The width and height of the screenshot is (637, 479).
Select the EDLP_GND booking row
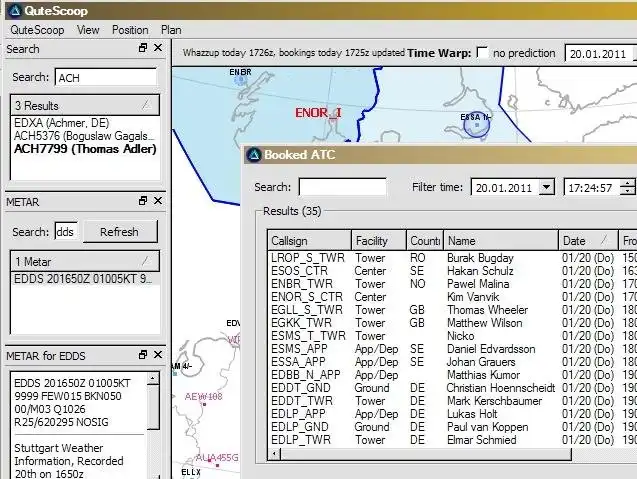(x=452, y=427)
